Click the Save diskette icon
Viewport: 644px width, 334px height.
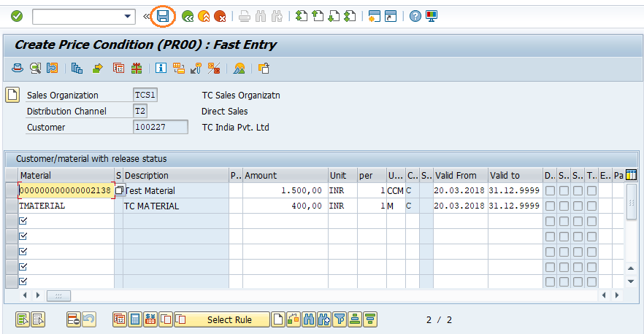click(164, 15)
